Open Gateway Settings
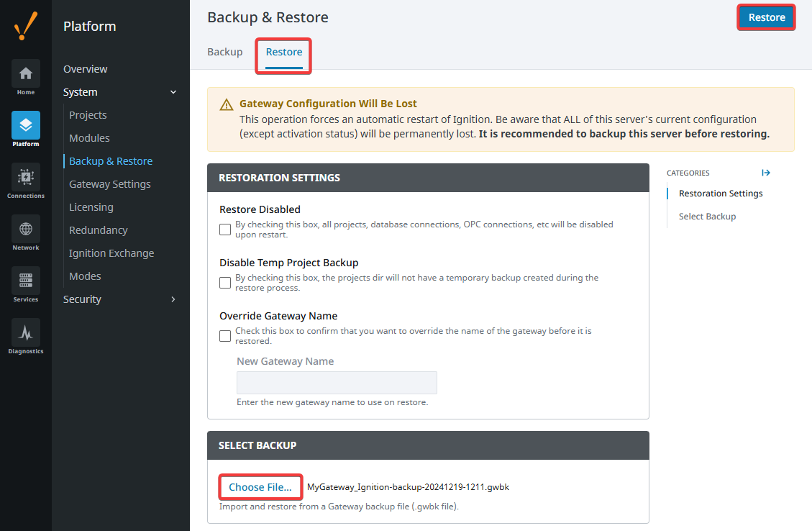Screen dimensions: 812x531 click(x=110, y=184)
